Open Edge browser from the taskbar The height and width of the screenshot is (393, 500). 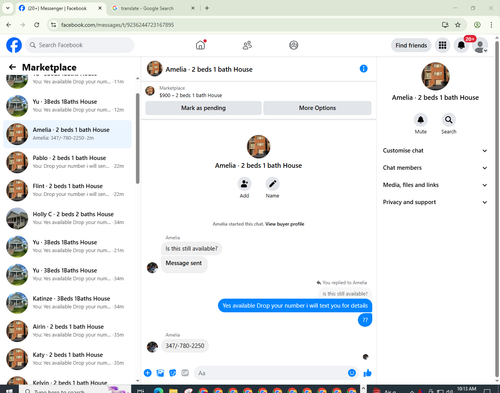pyautogui.click(x=159, y=390)
